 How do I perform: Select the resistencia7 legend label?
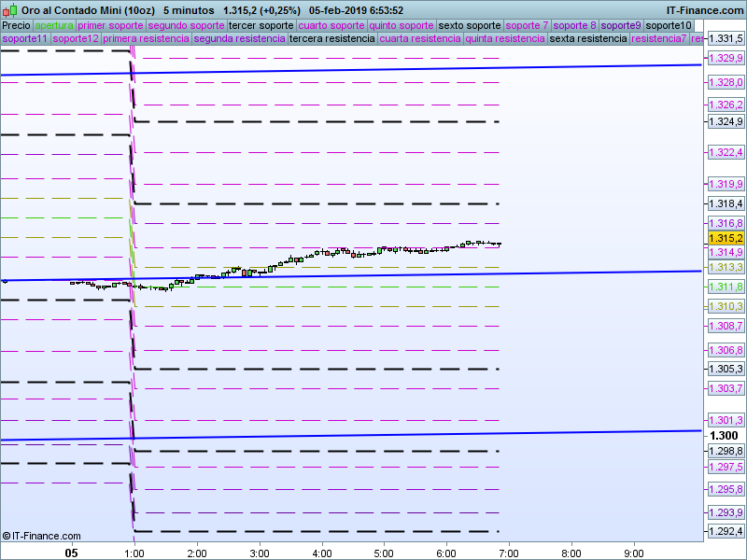tap(659, 38)
